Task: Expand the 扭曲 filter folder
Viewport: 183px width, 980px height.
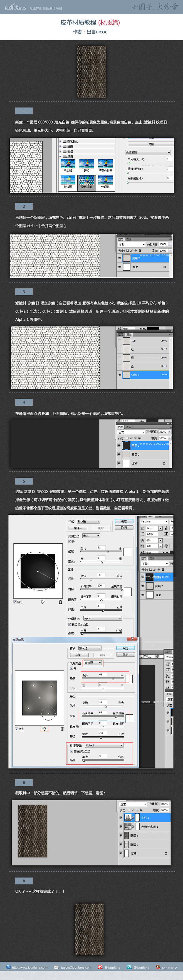Action: [60, 146]
